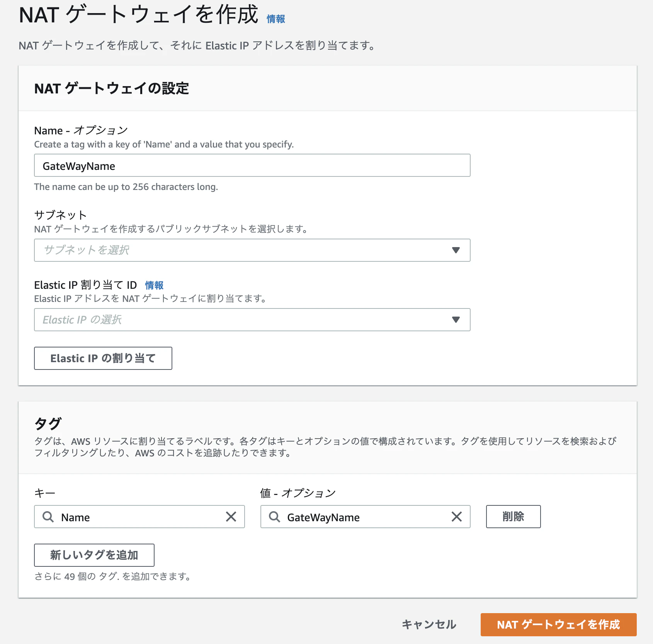The width and height of the screenshot is (653, 644).
Task: Click the search icon in the キー field
Action: tap(48, 517)
